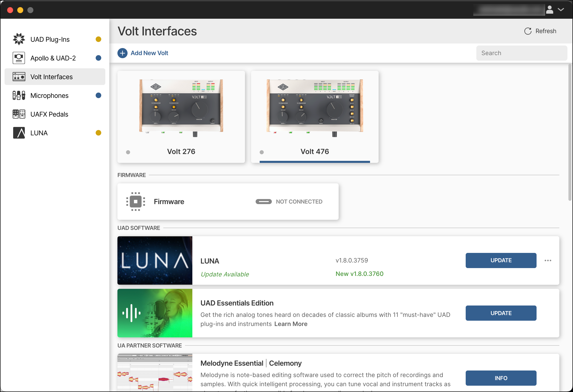Image resolution: width=573 pixels, height=392 pixels.
Task: Click the LUNA logo icon in sidebar
Action: coord(19,133)
